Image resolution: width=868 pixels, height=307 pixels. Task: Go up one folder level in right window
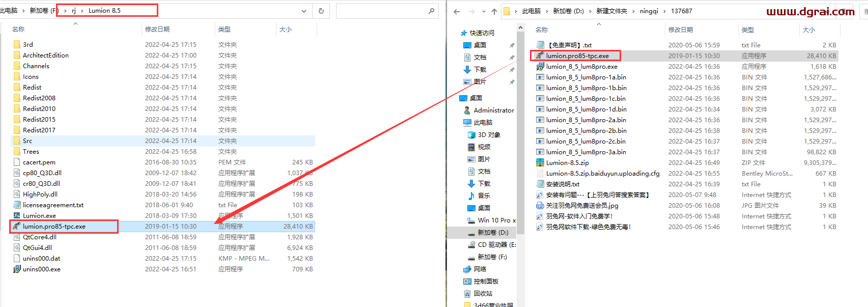[x=494, y=11]
